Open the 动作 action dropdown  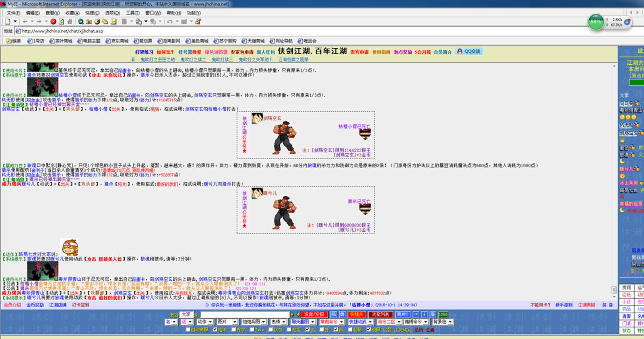point(205,322)
